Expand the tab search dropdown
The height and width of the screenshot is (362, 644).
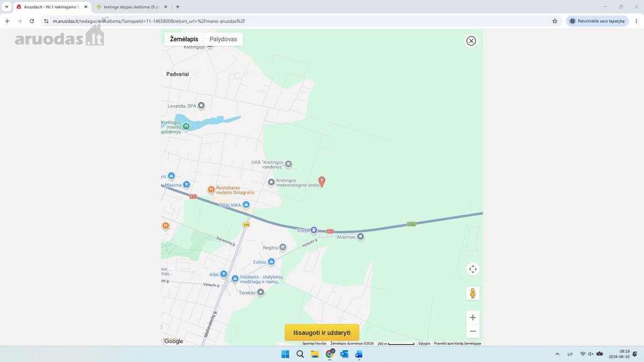(x=6, y=6)
